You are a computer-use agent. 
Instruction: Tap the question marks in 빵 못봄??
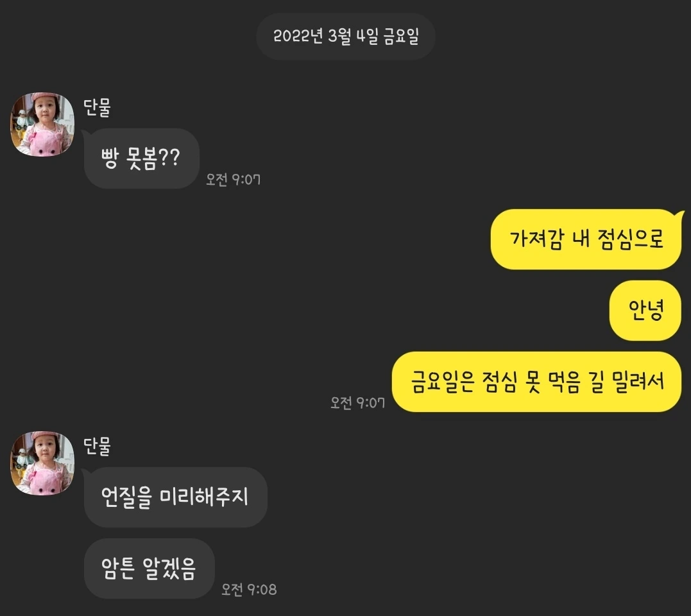(168, 158)
